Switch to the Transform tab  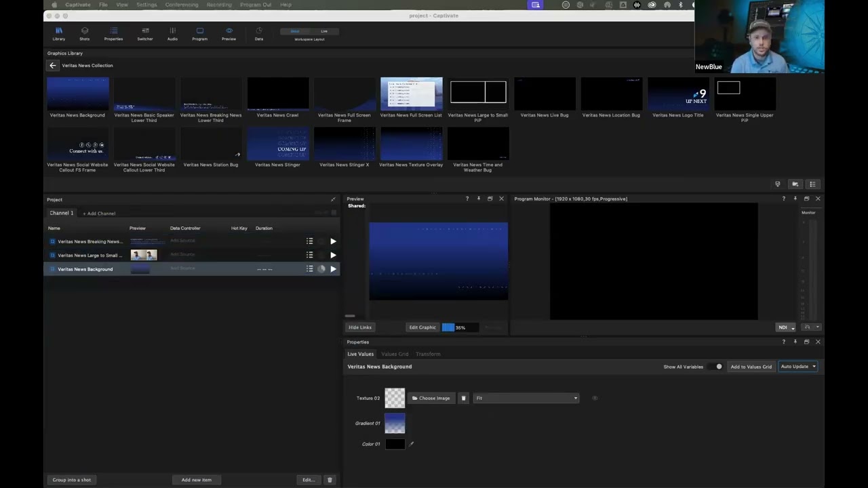[x=428, y=354]
